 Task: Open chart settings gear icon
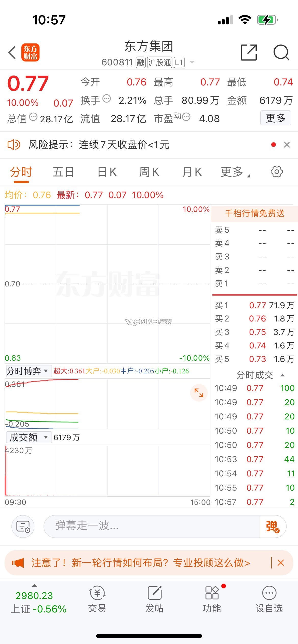(x=277, y=172)
